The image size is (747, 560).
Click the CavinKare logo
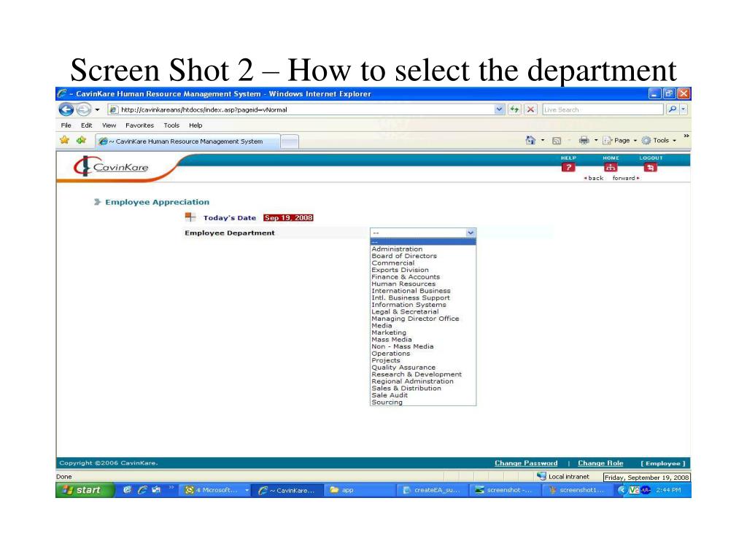112,167
